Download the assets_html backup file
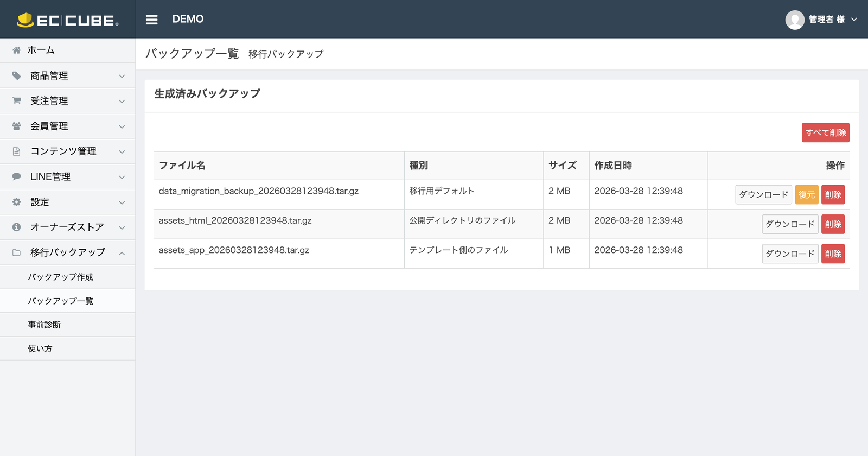868x456 pixels. tap(790, 224)
